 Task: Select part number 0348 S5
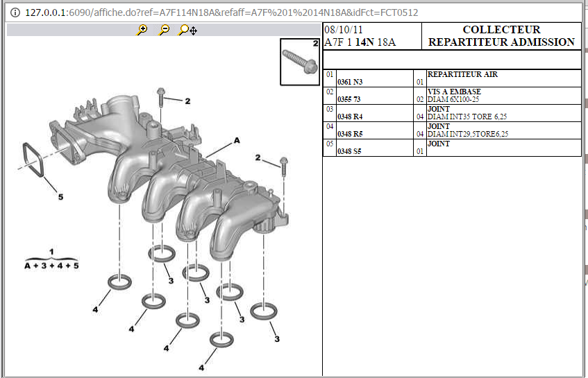point(349,151)
